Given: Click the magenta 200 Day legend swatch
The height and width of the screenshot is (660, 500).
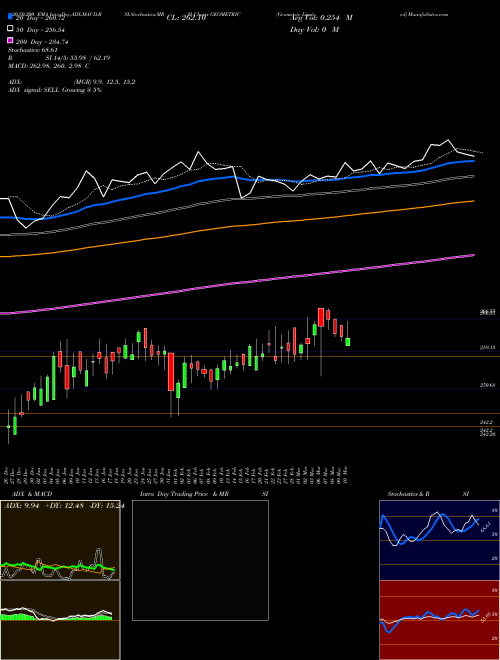Looking at the screenshot, I should (10, 41).
